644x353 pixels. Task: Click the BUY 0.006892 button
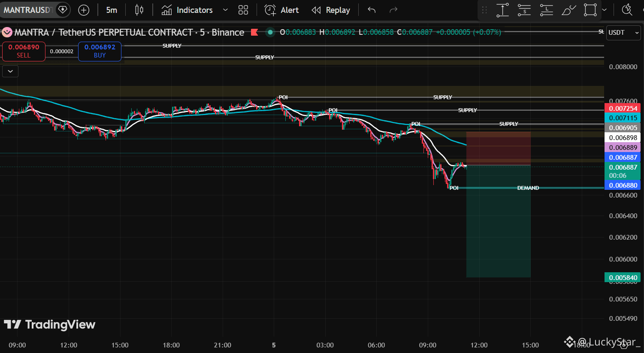100,51
